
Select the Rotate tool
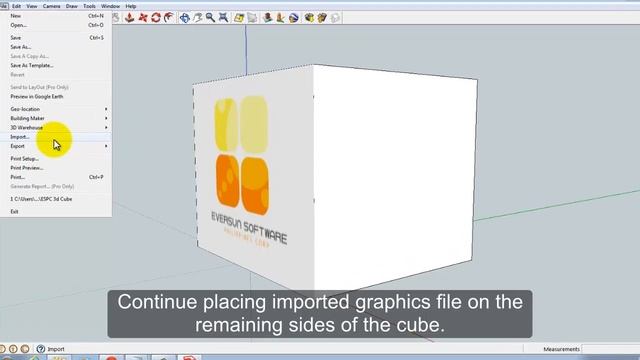[156, 18]
